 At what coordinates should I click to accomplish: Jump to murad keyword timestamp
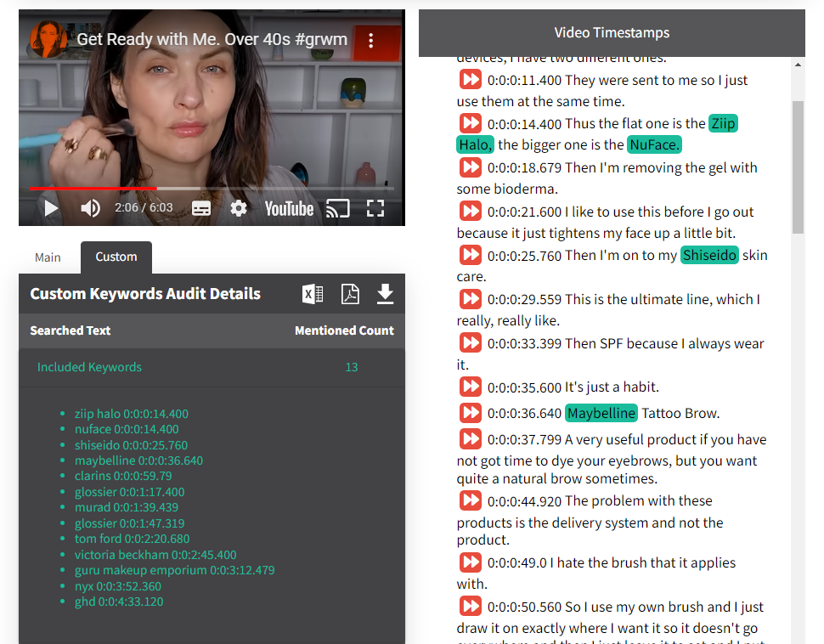[x=126, y=507]
